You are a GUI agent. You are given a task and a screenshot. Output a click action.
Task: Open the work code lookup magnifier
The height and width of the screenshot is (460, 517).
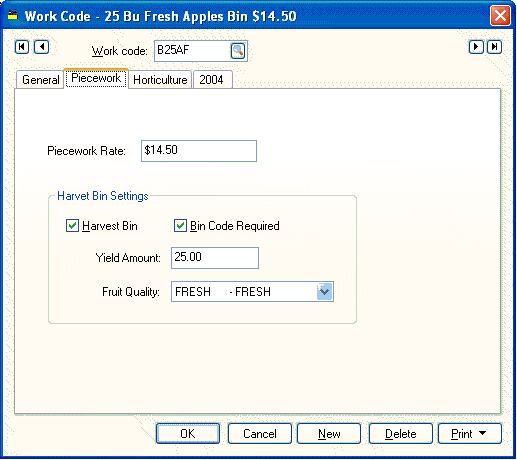[238, 51]
